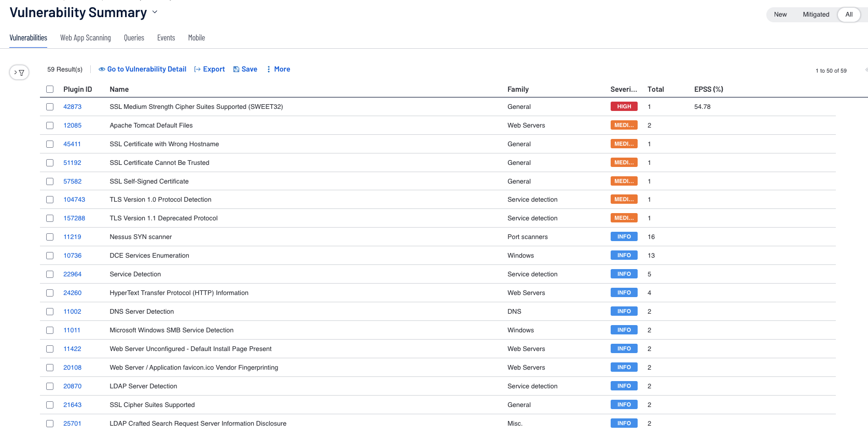
Task: Select the Mitigated filter toggle
Action: coord(816,15)
